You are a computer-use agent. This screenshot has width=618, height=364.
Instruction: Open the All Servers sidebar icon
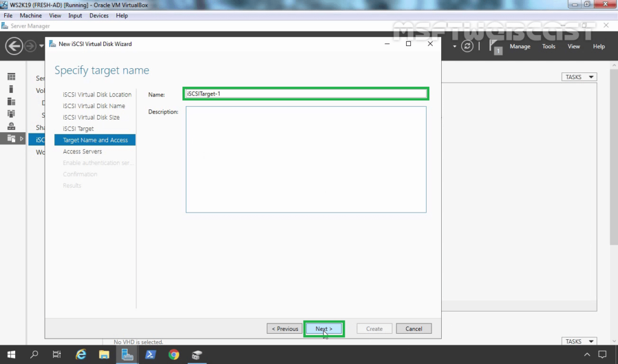[x=11, y=101]
